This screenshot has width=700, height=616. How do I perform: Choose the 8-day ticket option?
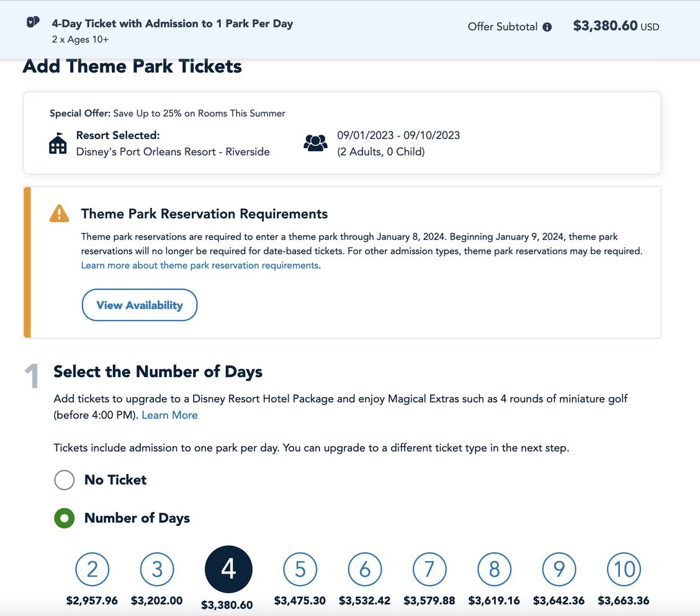[494, 569]
